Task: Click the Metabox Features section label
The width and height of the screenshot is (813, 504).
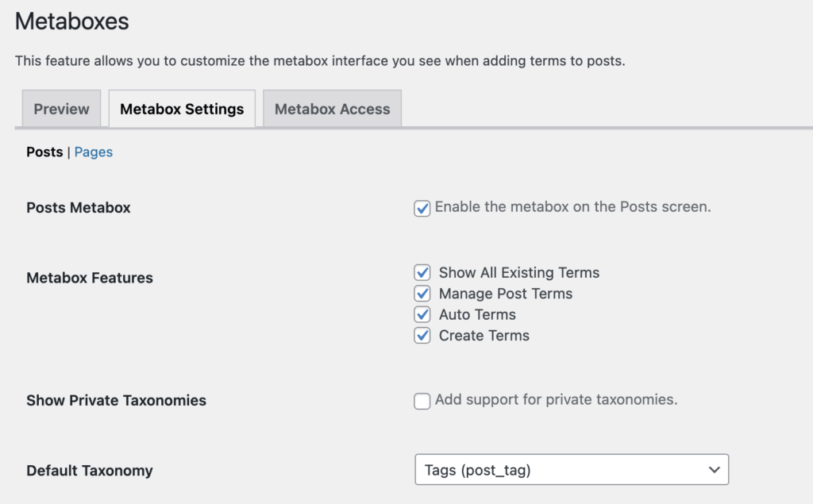Action: point(89,278)
